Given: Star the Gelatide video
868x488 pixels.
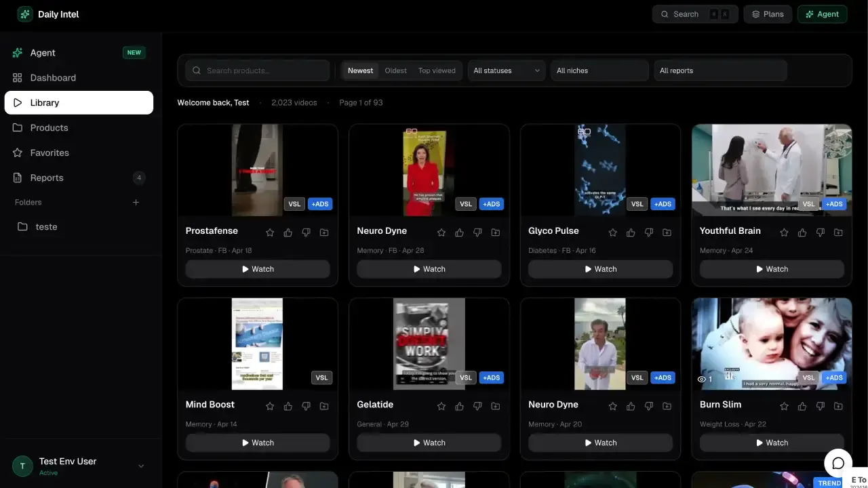Looking at the screenshot, I should [441, 406].
